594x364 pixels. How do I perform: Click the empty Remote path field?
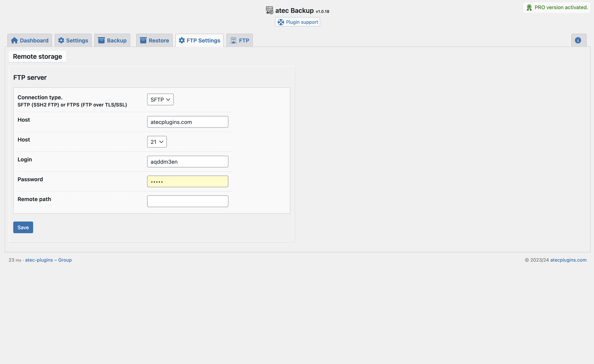(187, 201)
